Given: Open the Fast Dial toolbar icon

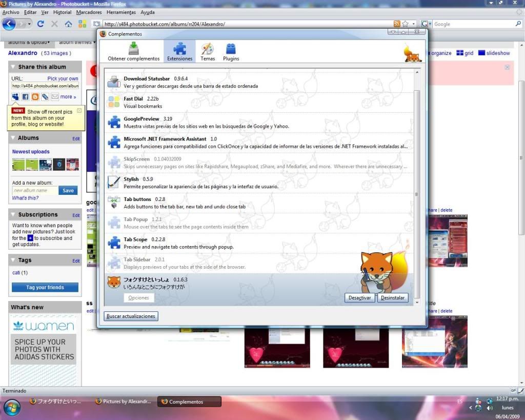Looking at the screenshot, I should pyautogui.click(x=83, y=24).
